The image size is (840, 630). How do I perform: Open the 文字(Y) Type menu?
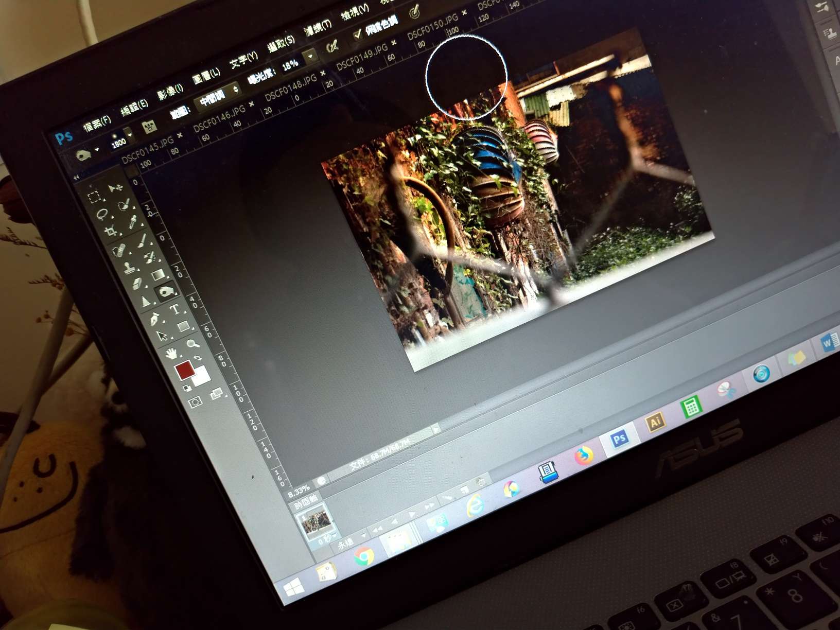pyautogui.click(x=244, y=60)
